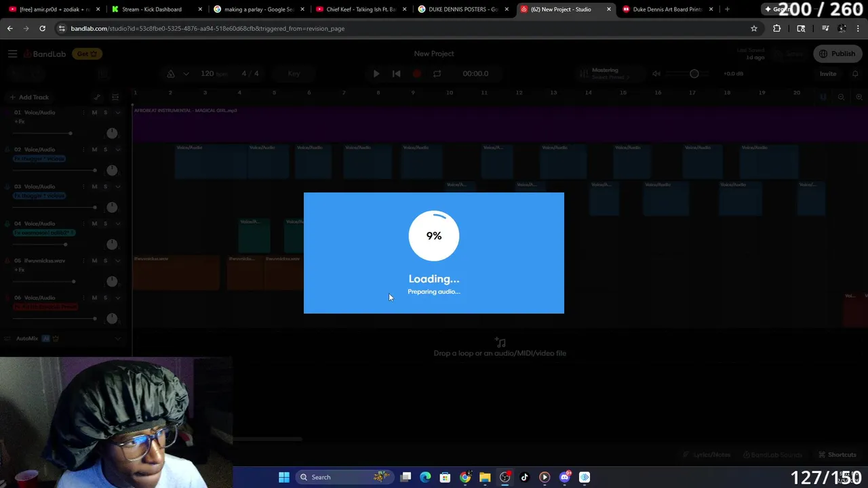Image resolution: width=868 pixels, height=488 pixels.
Task: Click the red Record button
Action: 417,73
